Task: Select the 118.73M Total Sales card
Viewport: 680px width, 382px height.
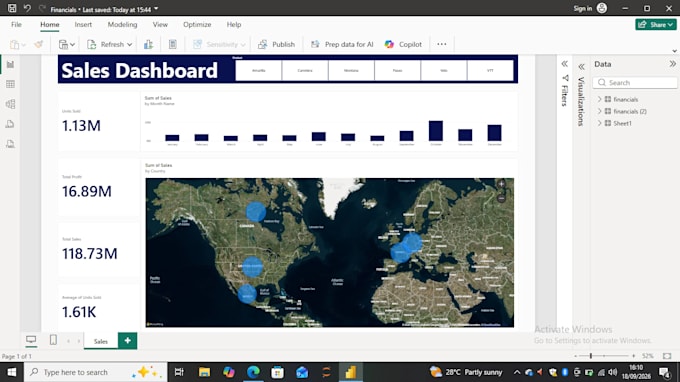Action: (98, 249)
